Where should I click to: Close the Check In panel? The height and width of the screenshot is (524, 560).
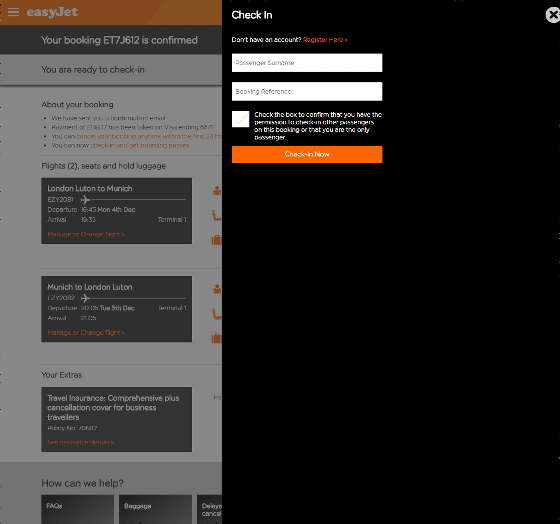coord(552,15)
